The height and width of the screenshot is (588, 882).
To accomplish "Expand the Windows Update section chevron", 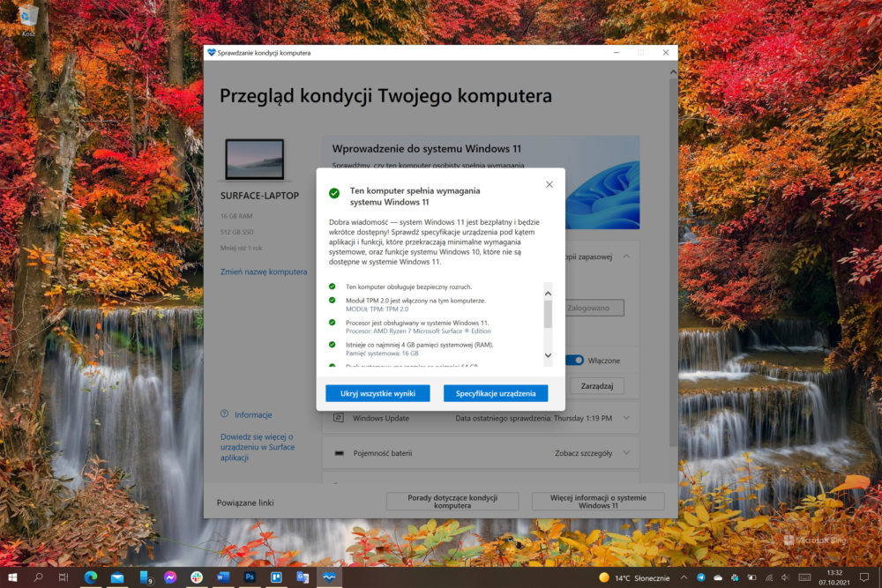I will (x=626, y=418).
